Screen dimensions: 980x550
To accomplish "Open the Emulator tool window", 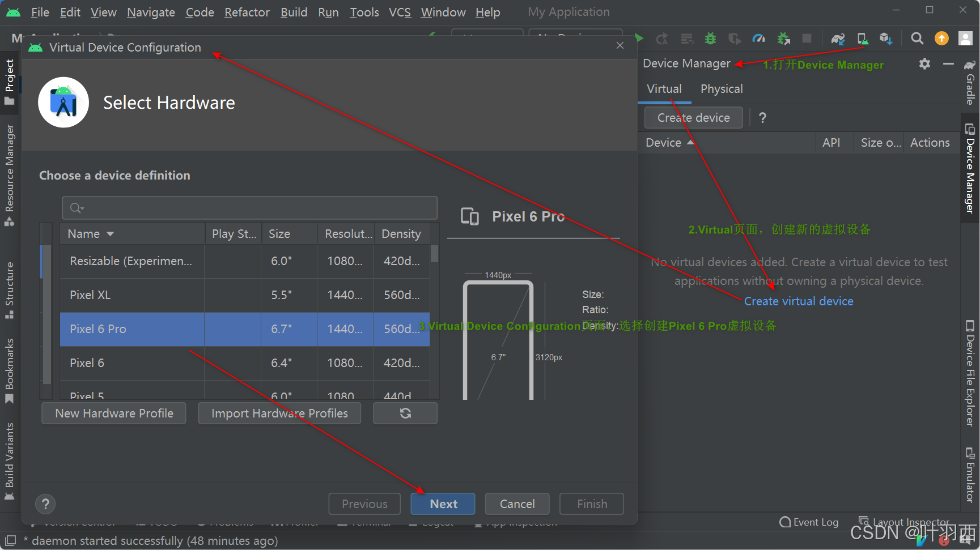I will (x=970, y=475).
